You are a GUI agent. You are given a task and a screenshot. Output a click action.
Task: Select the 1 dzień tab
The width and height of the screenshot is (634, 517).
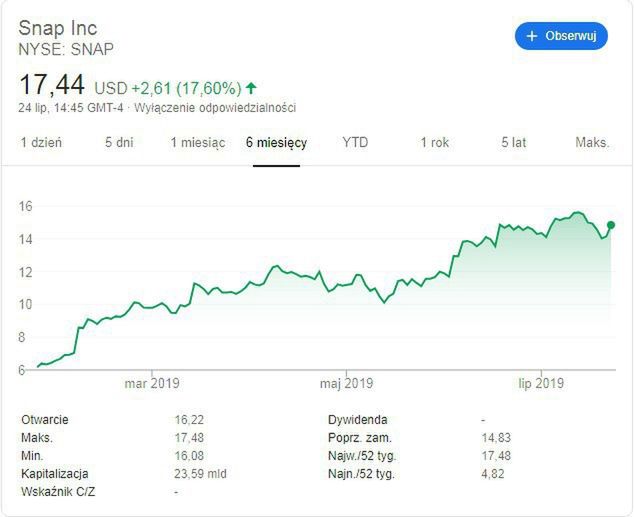41,143
